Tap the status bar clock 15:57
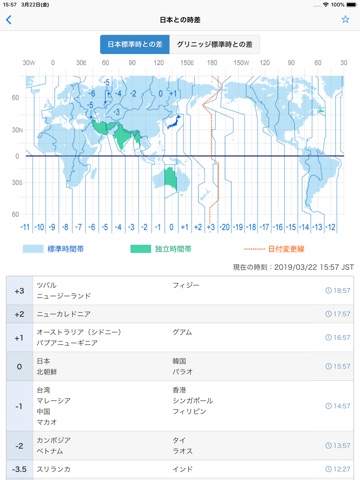This screenshot has width=360, height=480. 10,5
